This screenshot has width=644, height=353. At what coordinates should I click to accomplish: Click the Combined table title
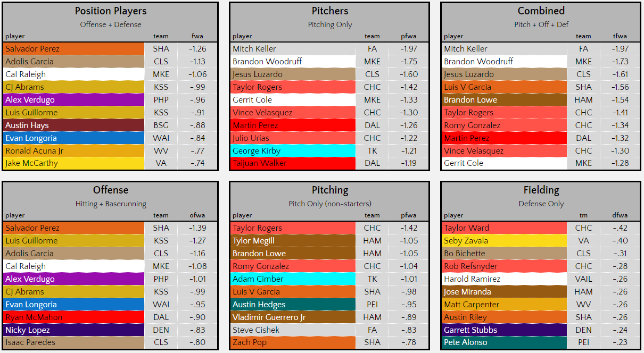pos(541,11)
